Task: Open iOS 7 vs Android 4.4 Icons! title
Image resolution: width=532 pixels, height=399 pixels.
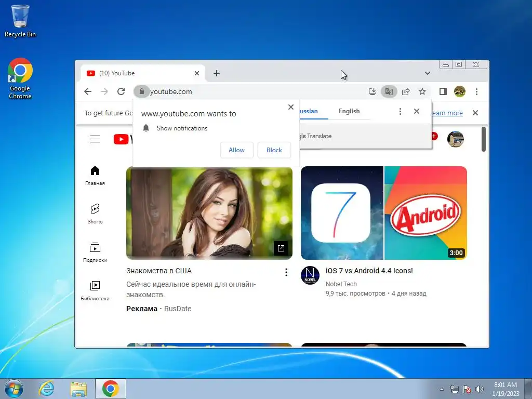Action: click(x=369, y=271)
